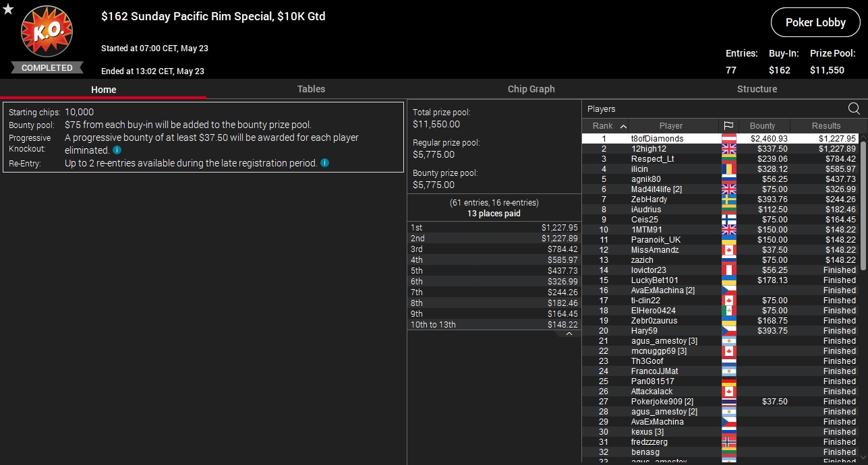Select player 12high12 in the list

(720, 149)
